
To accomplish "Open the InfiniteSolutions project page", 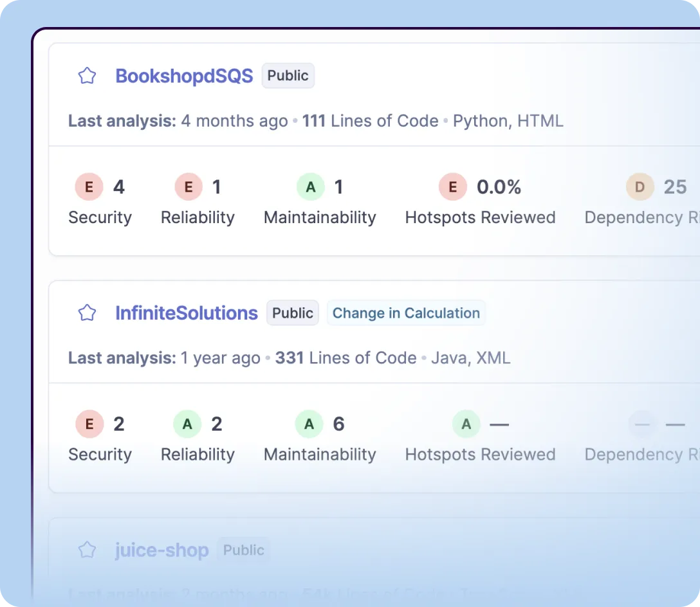I will [186, 313].
